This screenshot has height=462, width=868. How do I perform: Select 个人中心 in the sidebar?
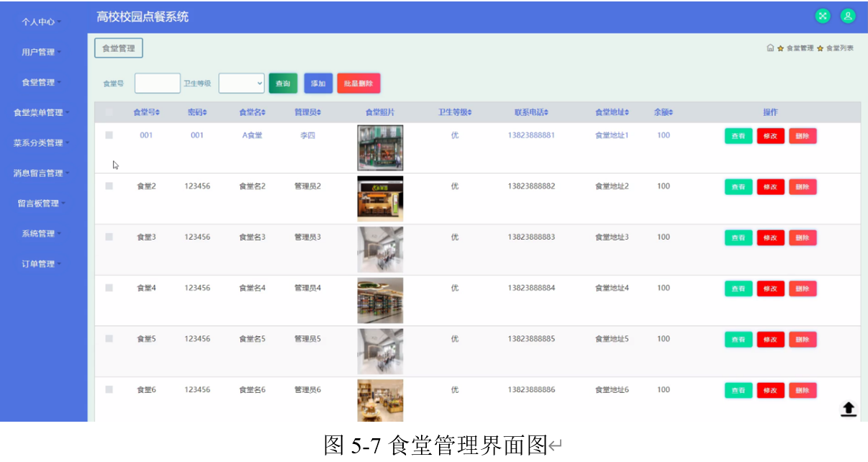click(40, 22)
